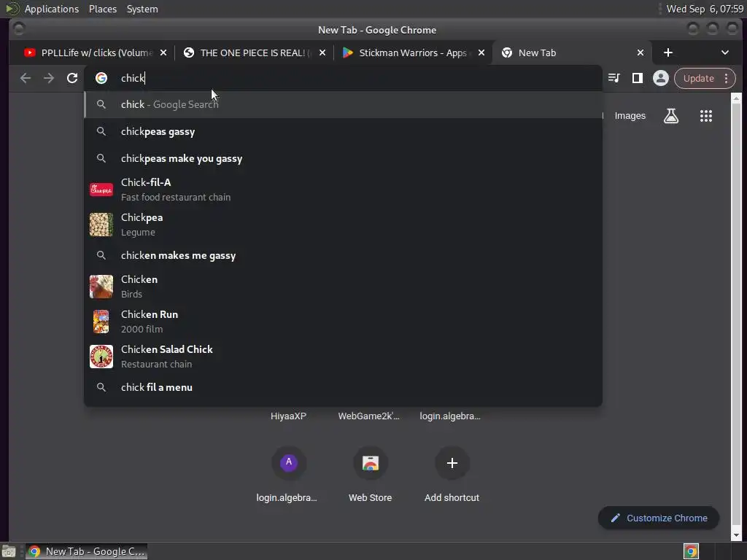Select the Chickpea Legume suggestion
The image size is (747, 560).
coord(343,225)
